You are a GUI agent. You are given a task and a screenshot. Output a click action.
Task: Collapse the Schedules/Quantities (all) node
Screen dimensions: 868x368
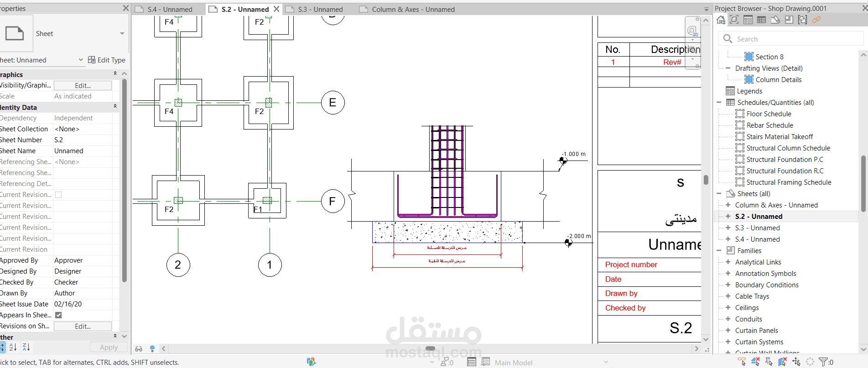719,102
